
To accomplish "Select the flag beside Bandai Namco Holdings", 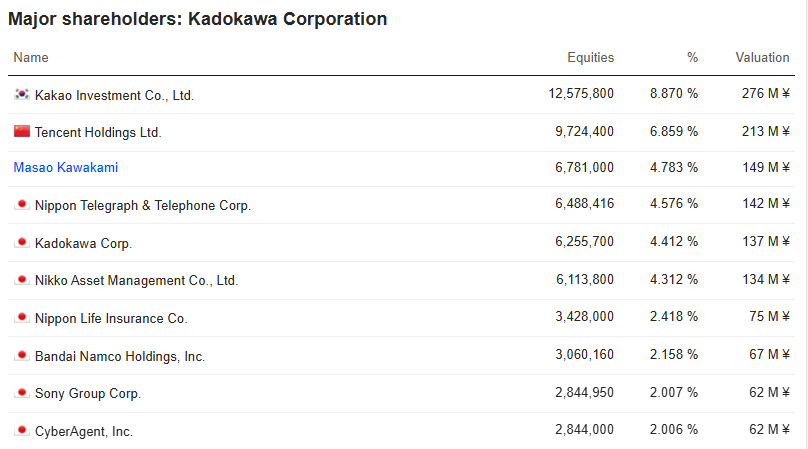I will click(x=22, y=355).
